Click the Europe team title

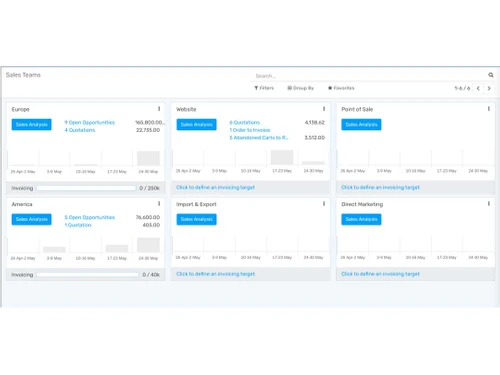[20, 109]
